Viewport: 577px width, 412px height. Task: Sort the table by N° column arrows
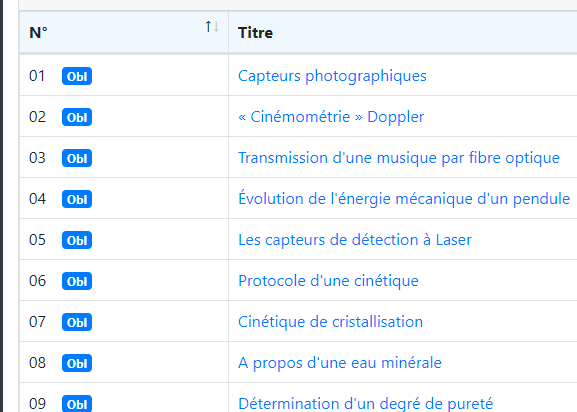coord(212,26)
